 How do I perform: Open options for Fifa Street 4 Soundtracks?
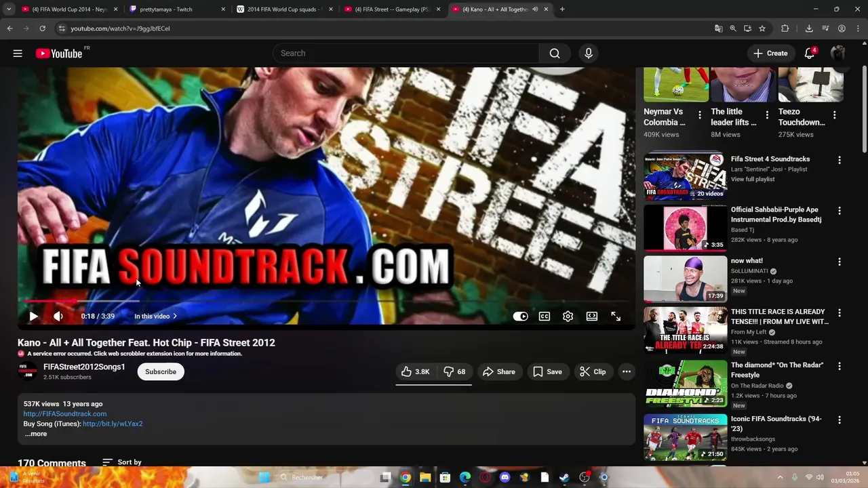coord(840,161)
